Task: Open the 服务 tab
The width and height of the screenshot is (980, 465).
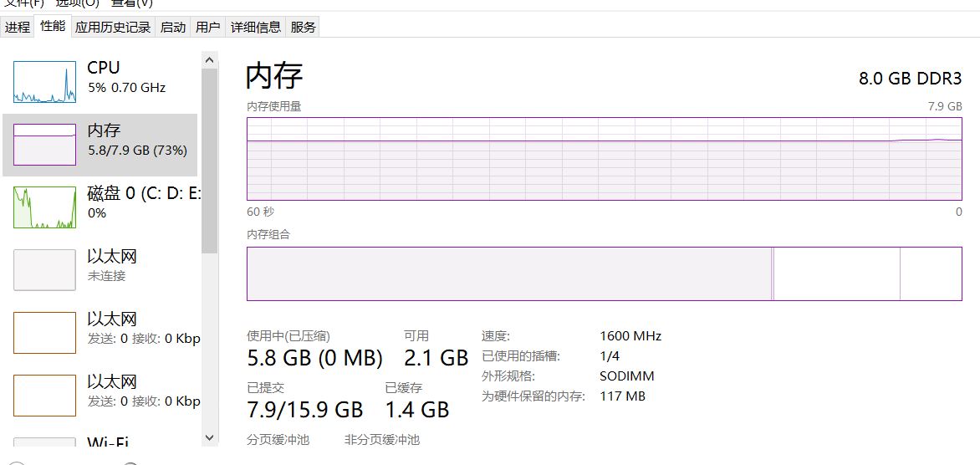Action: 304,27
